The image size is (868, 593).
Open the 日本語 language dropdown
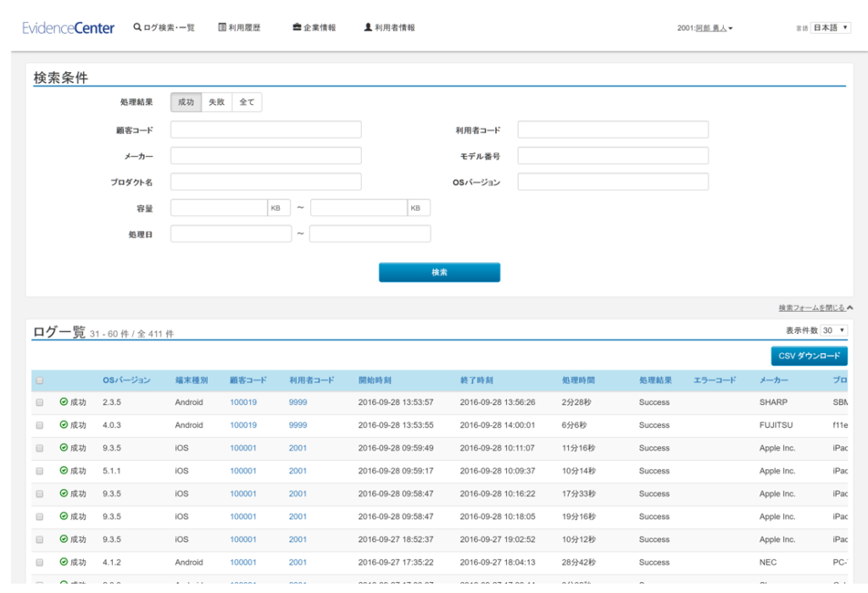(x=831, y=28)
